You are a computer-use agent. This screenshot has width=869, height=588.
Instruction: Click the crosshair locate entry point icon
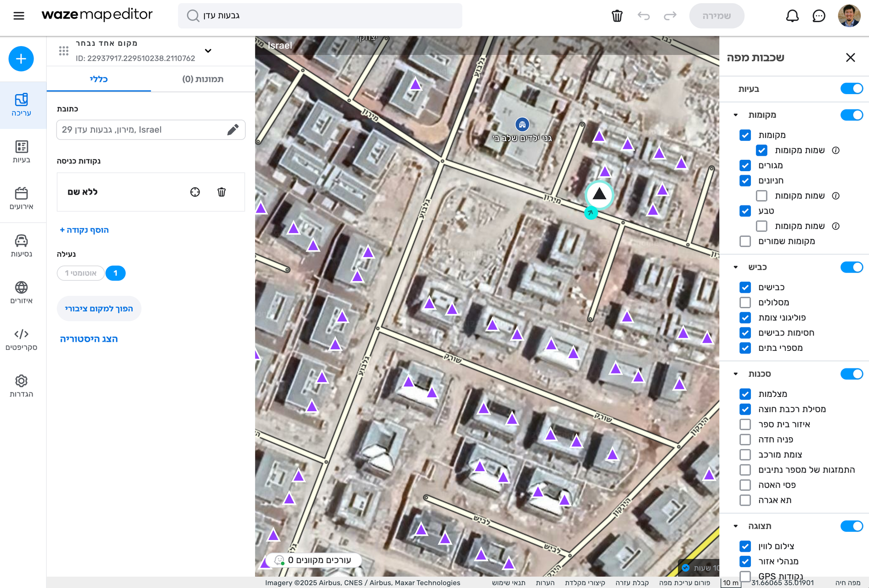[x=195, y=192]
